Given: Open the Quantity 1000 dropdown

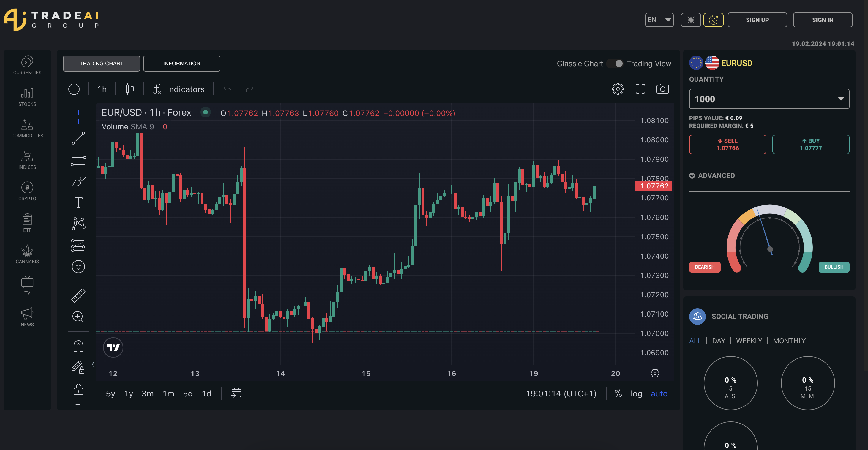Looking at the screenshot, I should point(769,99).
